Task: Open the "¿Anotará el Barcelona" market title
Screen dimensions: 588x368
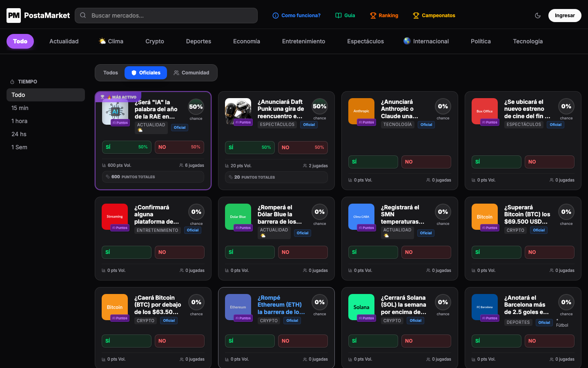Action: coord(527,305)
